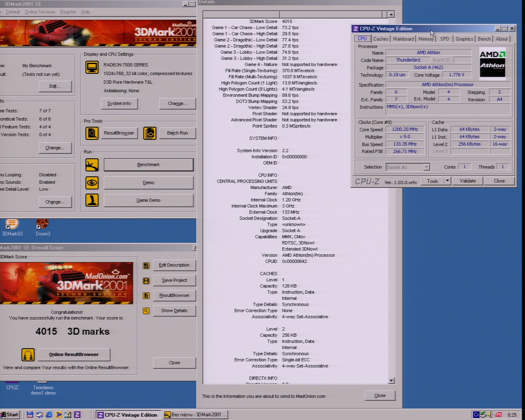525x420 pixels.
Task: Click the System Info button
Action: (x=119, y=104)
